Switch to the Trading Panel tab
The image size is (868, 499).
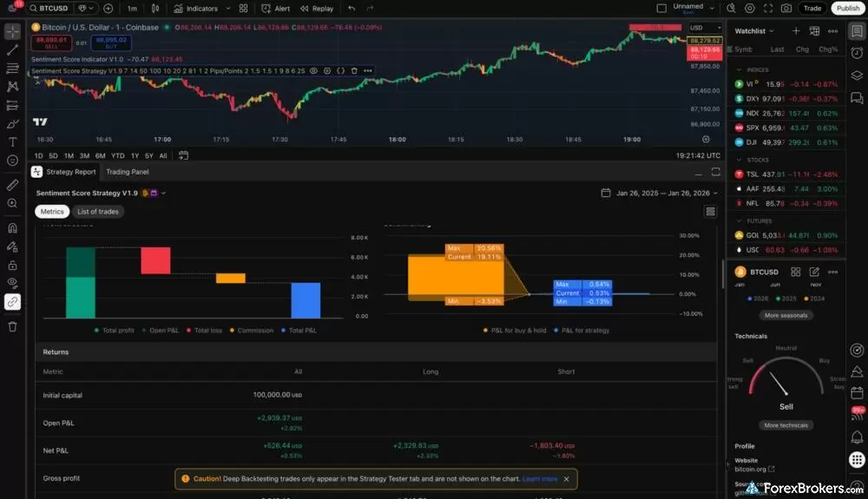128,172
